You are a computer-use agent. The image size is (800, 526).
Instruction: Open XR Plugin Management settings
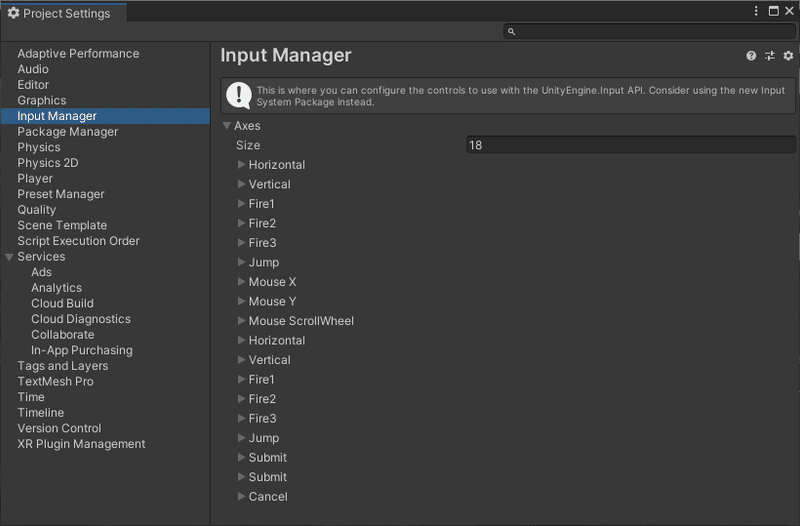(81, 444)
